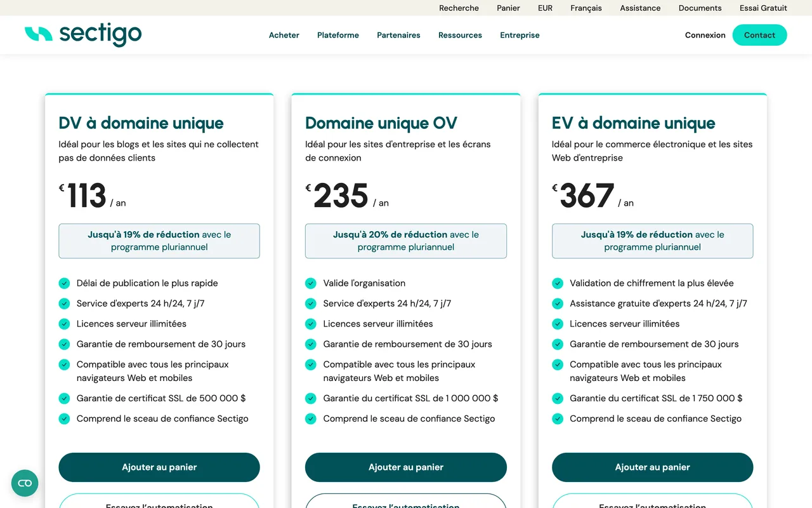Open the Assistance link

tap(640, 8)
